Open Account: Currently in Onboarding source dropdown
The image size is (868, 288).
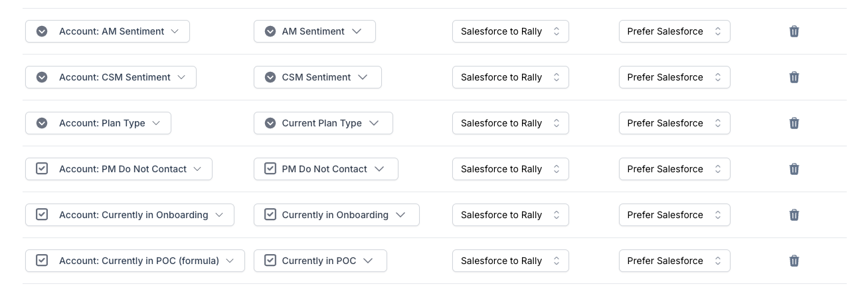tap(130, 215)
